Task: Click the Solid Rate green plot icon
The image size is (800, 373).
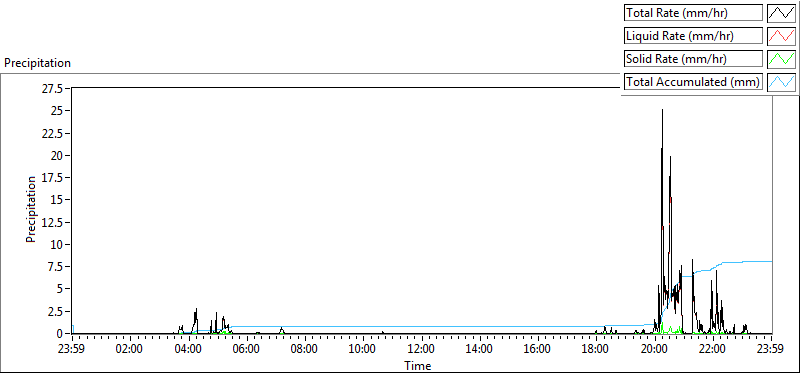Action: pyautogui.click(x=781, y=59)
